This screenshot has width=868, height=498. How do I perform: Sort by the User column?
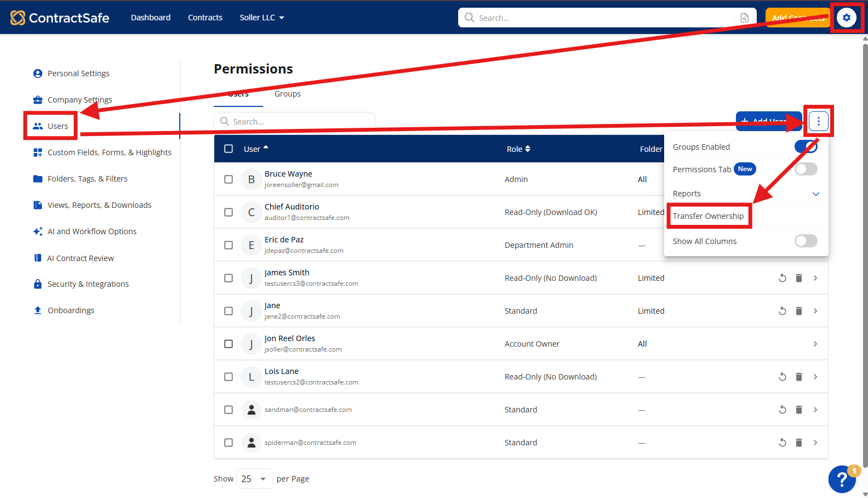(x=256, y=149)
